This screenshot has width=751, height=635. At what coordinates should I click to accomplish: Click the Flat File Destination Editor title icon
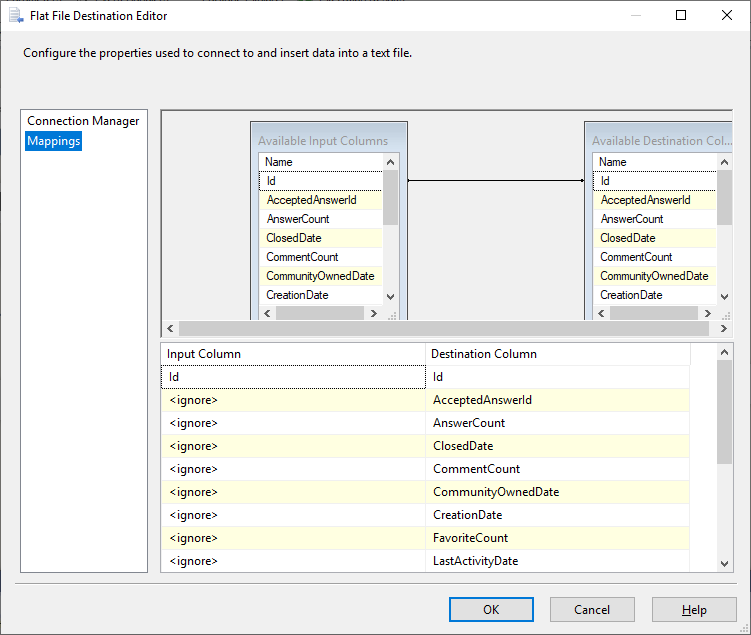15,16
